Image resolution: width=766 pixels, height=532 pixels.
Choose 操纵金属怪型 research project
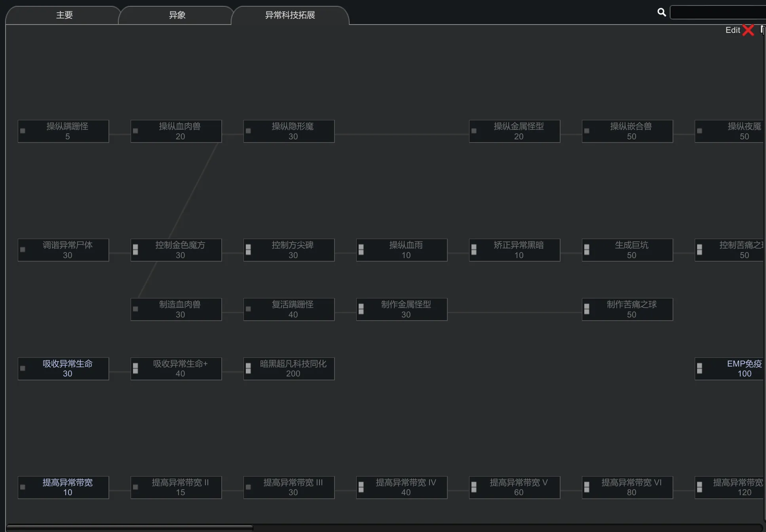pyautogui.click(x=518, y=131)
